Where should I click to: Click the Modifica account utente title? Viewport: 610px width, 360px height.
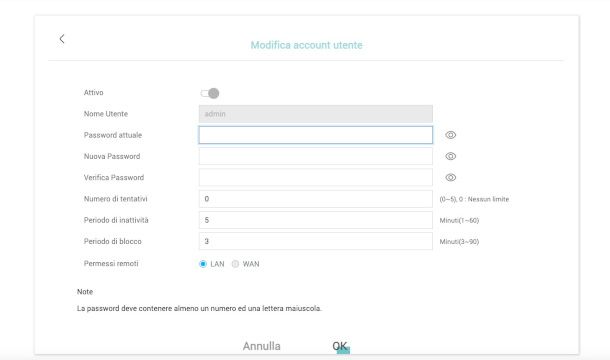coord(307,45)
